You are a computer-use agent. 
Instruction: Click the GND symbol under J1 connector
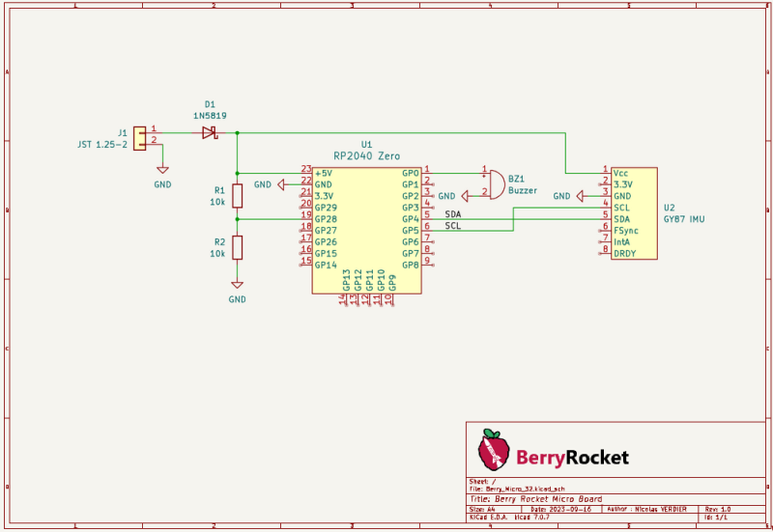pyautogui.click(x=162, y=170)
